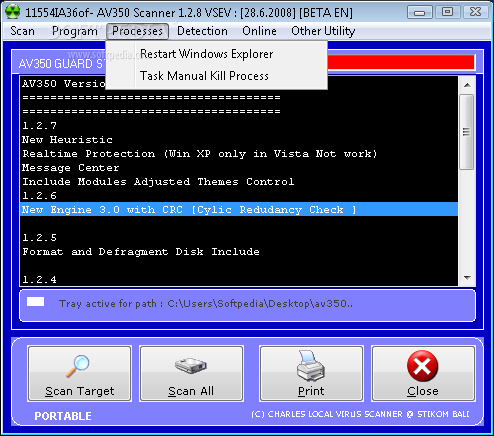
Task: Choose Restart Windows Explorer
Action: pos(216,54)
